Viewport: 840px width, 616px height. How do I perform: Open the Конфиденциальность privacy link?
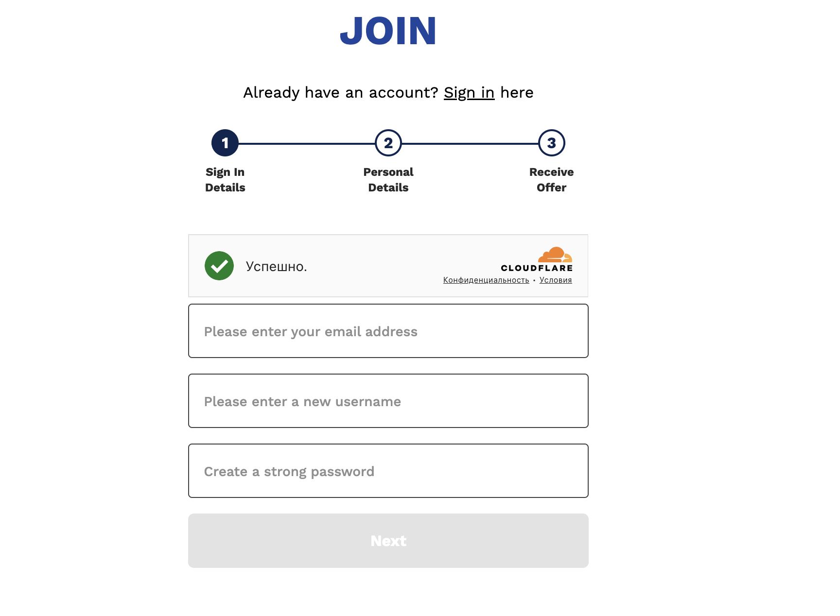click(x=486, y=280)
